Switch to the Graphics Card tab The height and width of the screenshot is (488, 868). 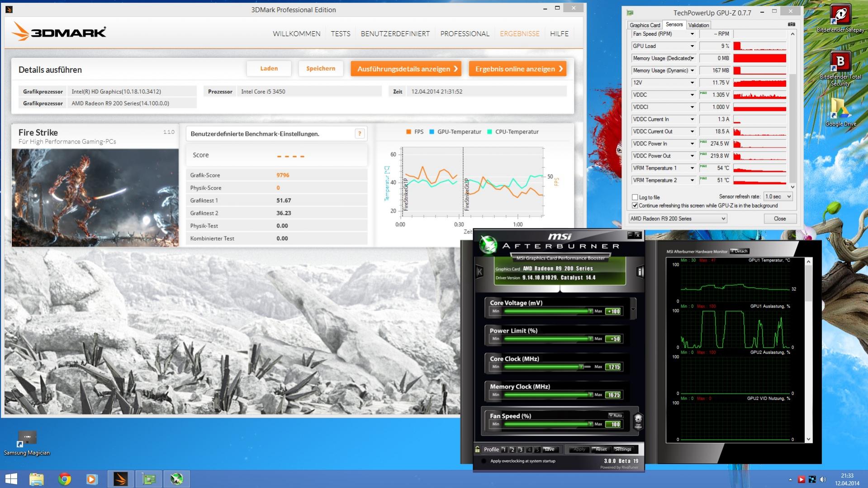point(645,25)
